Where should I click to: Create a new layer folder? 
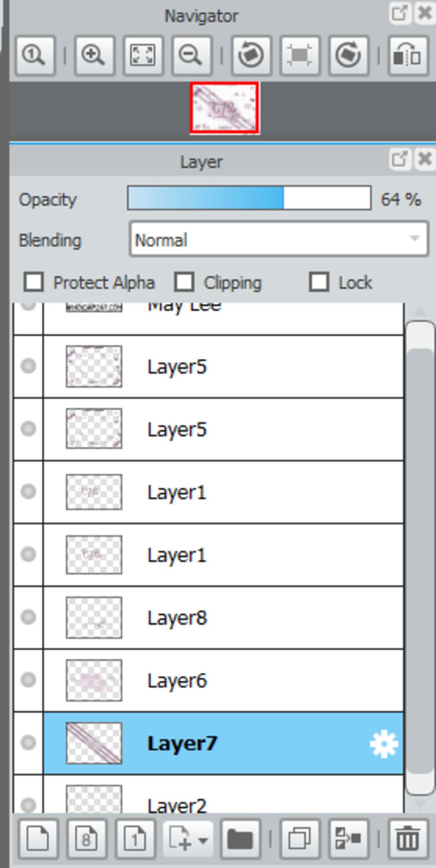(241, 839)
